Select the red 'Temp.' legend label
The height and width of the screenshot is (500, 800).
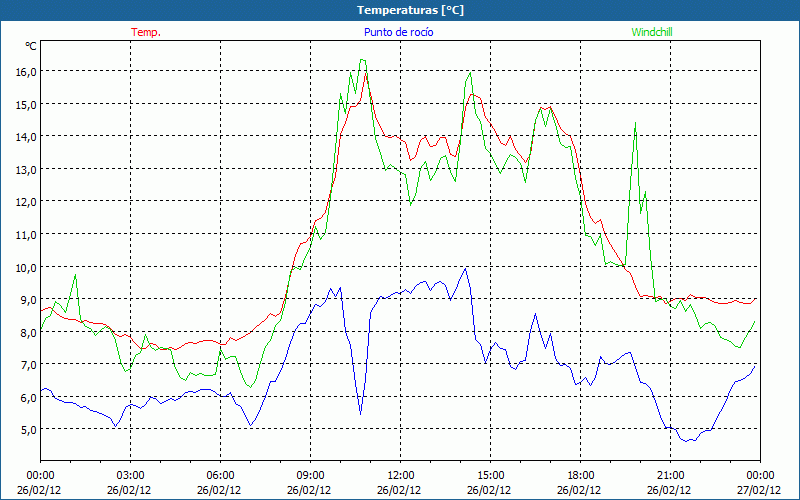[146, 32]
